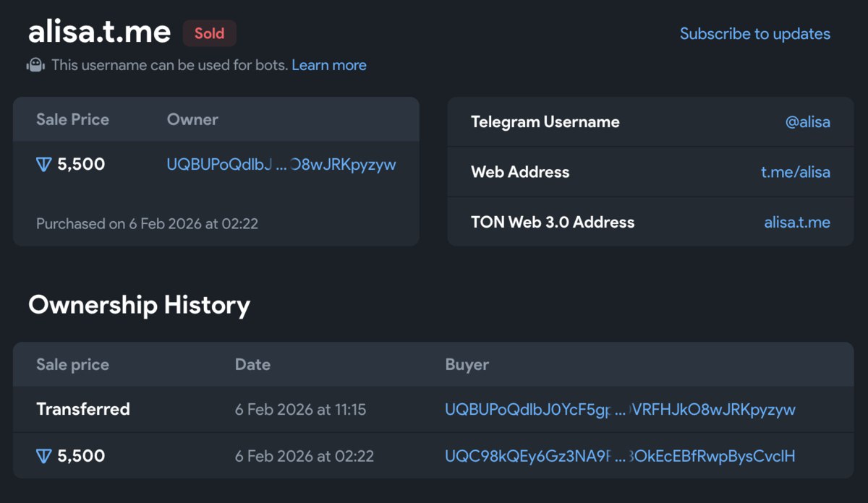Click the Sale price column header

coord(72,364)
